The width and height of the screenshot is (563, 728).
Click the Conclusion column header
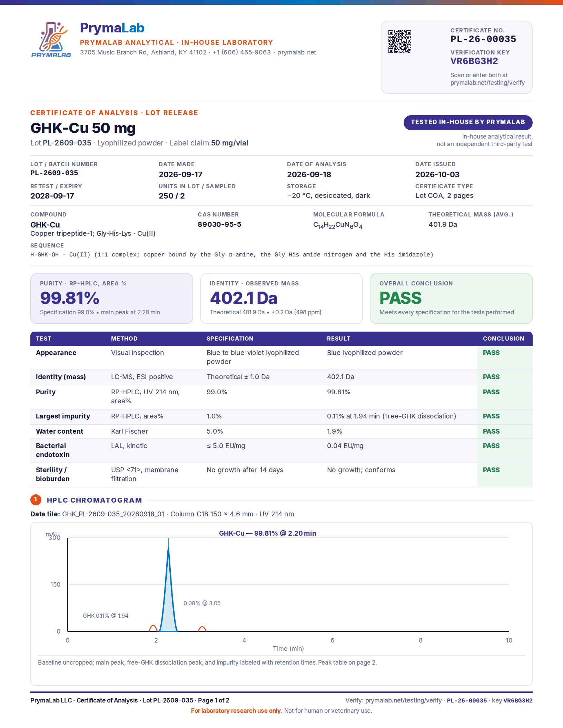point(503,338)
